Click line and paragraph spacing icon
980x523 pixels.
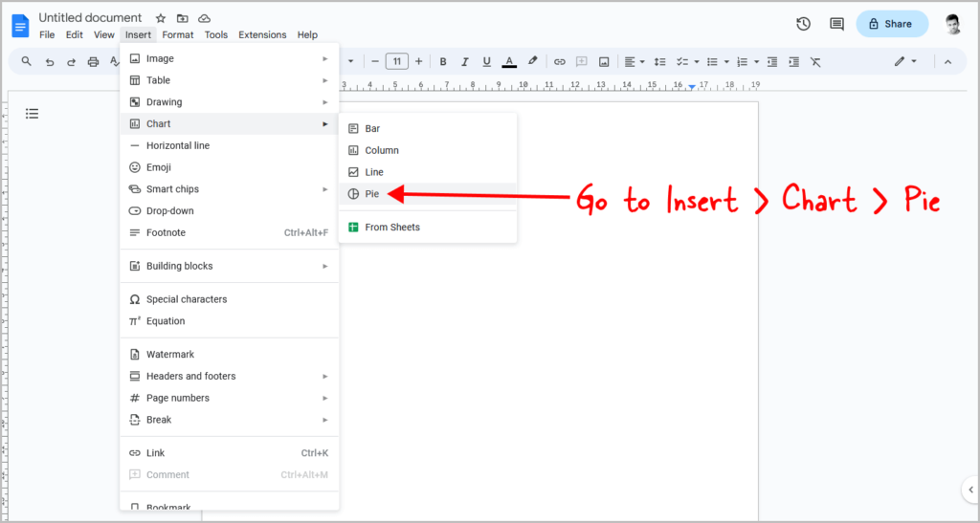tap(660, 62)
